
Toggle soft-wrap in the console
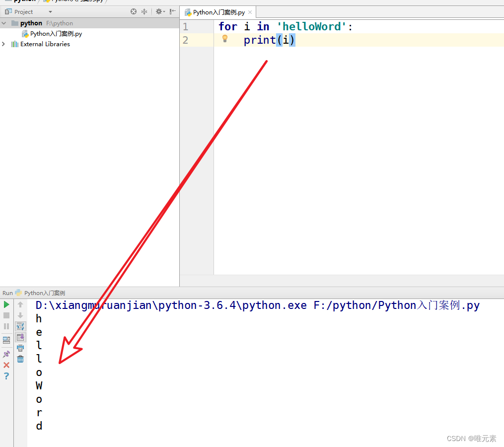tap(20, 326)
